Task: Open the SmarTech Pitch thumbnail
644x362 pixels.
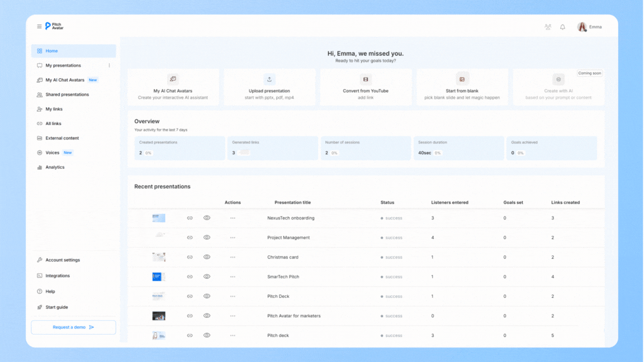Action: 159,277
